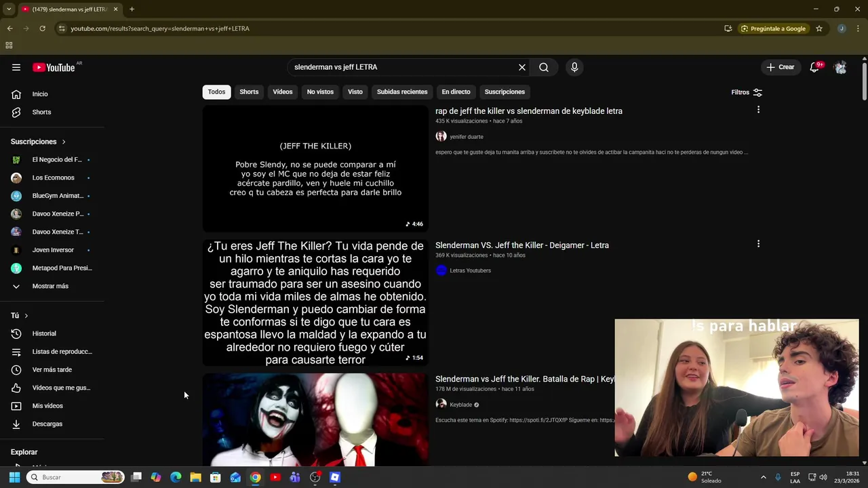Play the Jeff the Killer letra thumbnail

315,169
